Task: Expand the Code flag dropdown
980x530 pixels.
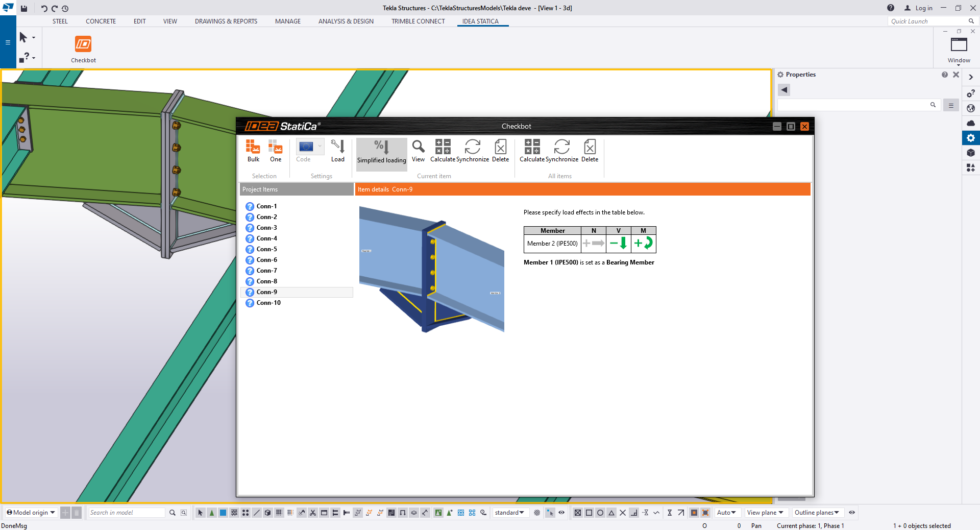Action: [320, 147]
